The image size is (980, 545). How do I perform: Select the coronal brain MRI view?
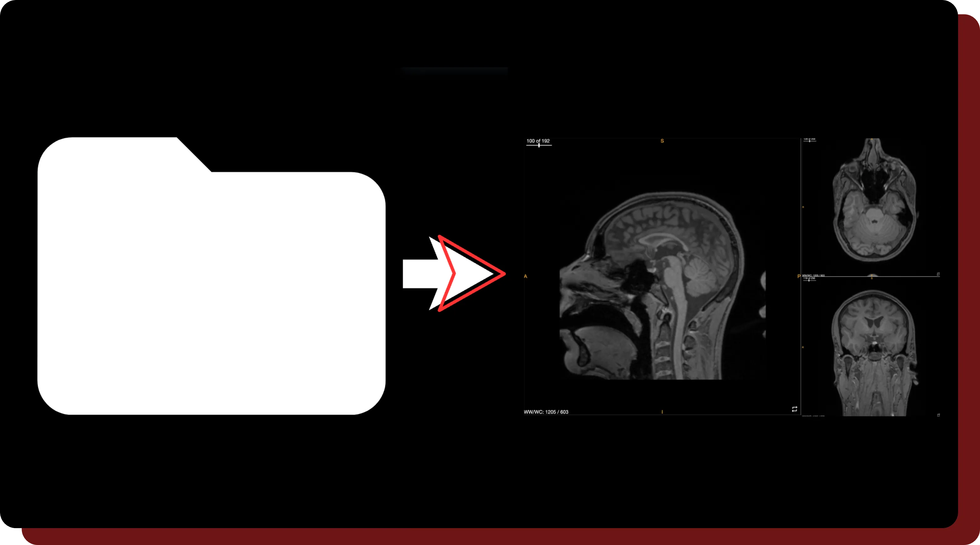click(x=873, y=350)
